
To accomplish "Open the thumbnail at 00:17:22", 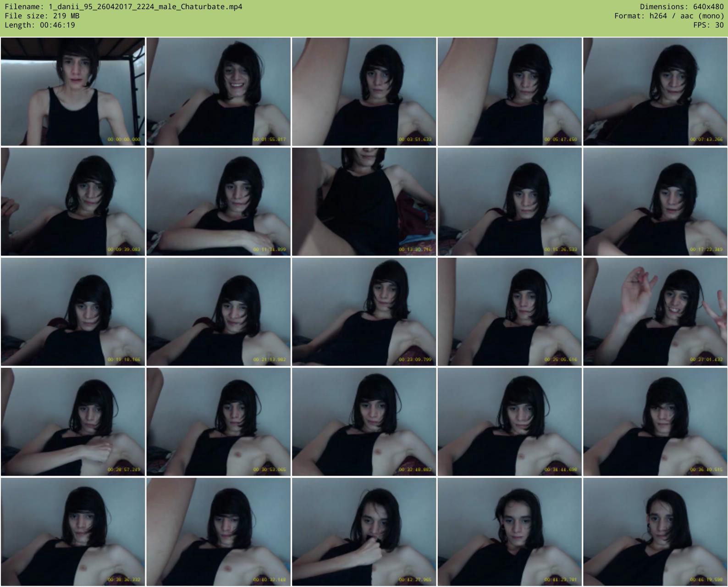I will tap(655, 202).
